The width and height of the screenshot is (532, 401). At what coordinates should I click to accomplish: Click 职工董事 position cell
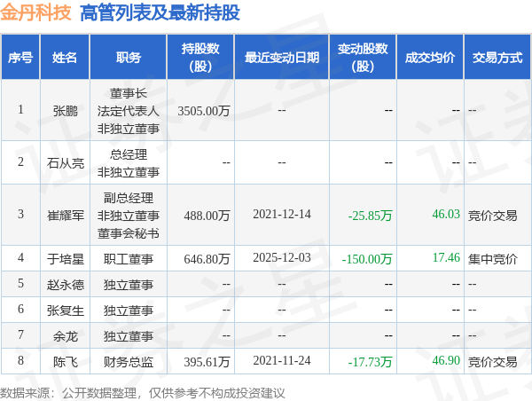(x=129, y=259)
